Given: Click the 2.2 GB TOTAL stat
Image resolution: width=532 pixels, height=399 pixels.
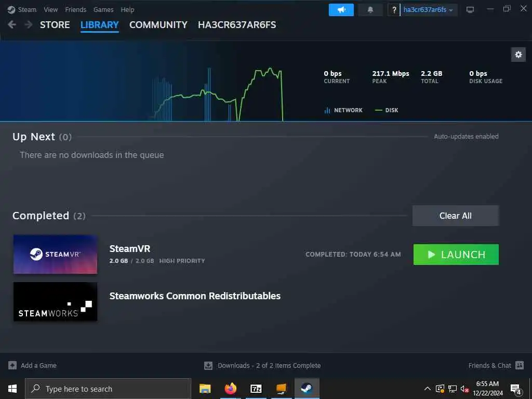Looking at the screenshot, I should [431, 77].
